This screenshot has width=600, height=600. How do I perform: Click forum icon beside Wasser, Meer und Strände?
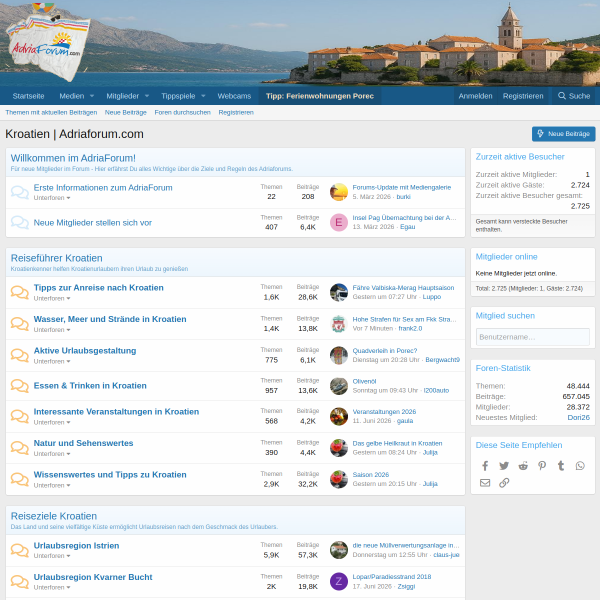(x=20, y=324)
